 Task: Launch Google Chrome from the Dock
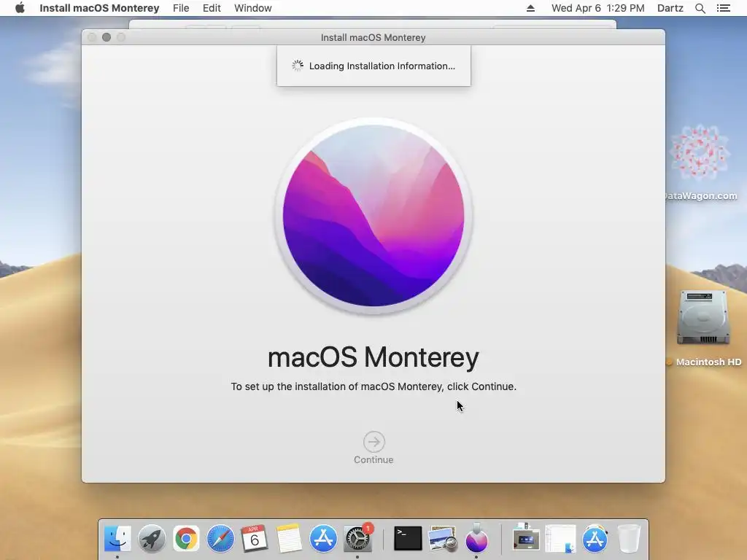click(x=186, y=539)
